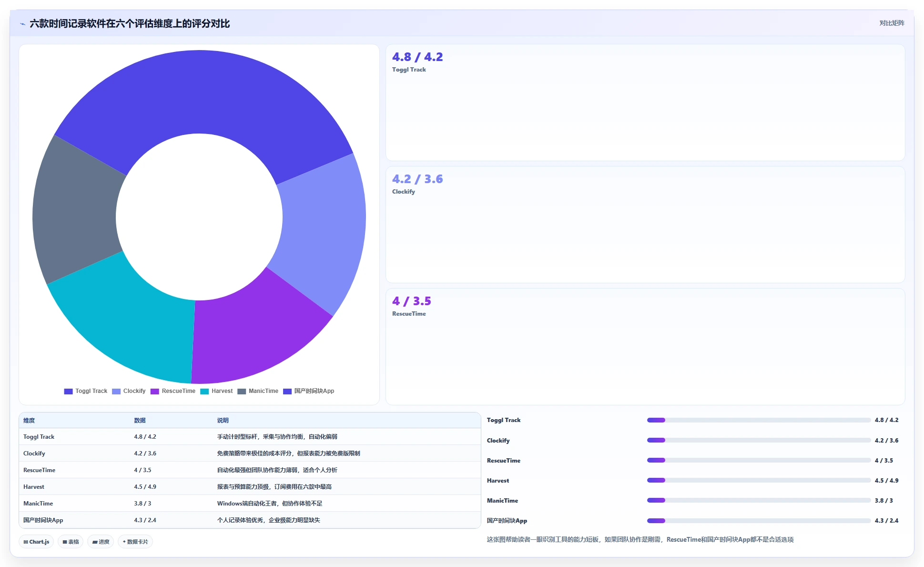
Task: Click the small icon before the dashboard title
Action: click(22, 24)
